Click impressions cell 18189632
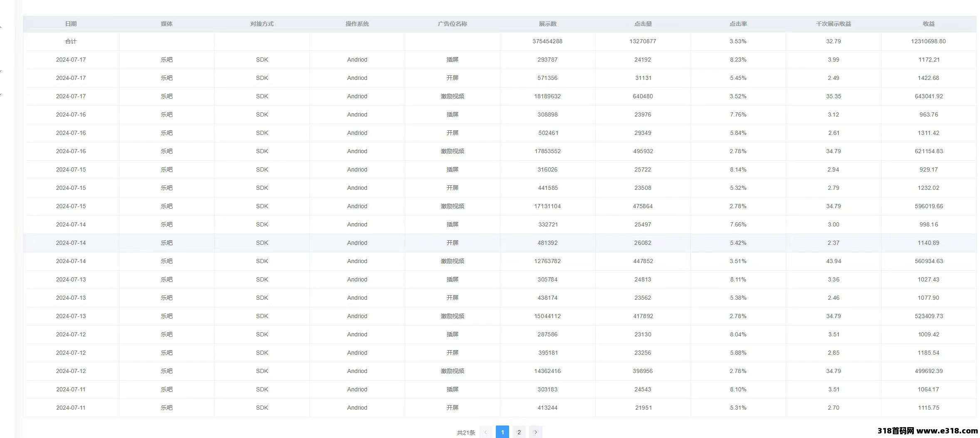This screenshot has width=980, height=438. click(x=547, y=96)
